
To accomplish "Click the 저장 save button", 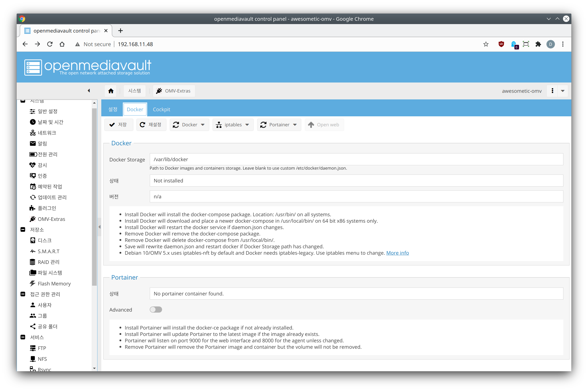I will pos(118,125).
